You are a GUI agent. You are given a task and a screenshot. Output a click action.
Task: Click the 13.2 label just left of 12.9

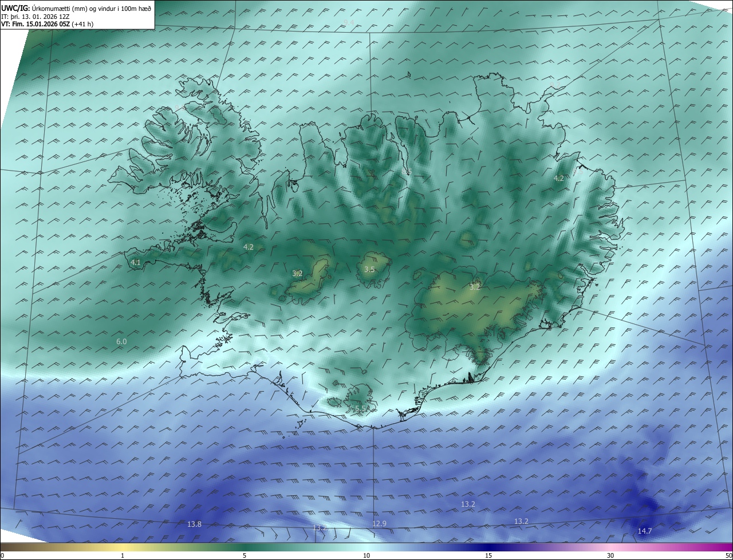tap(320, 528)
